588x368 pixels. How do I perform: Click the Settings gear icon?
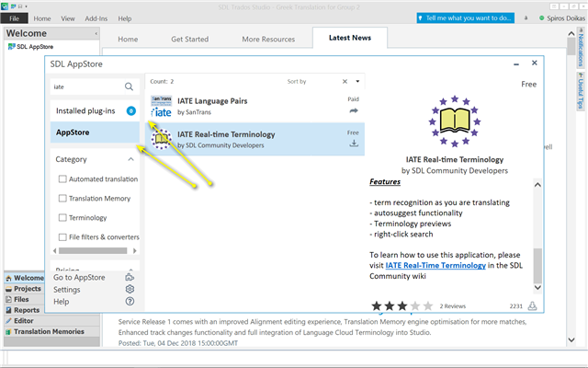[x=130, y=289]
